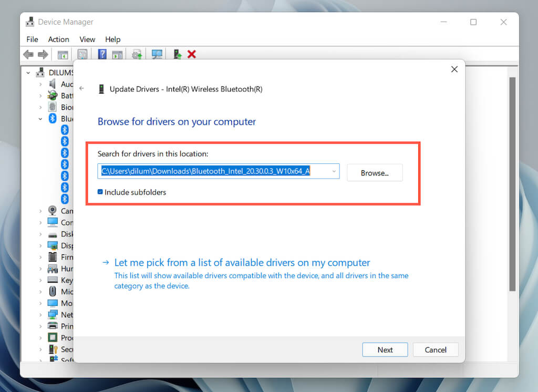The image size is (538, 392).
Task: Click the Forward arrow in Device Manager toolbar
Action: click(43, 54)
